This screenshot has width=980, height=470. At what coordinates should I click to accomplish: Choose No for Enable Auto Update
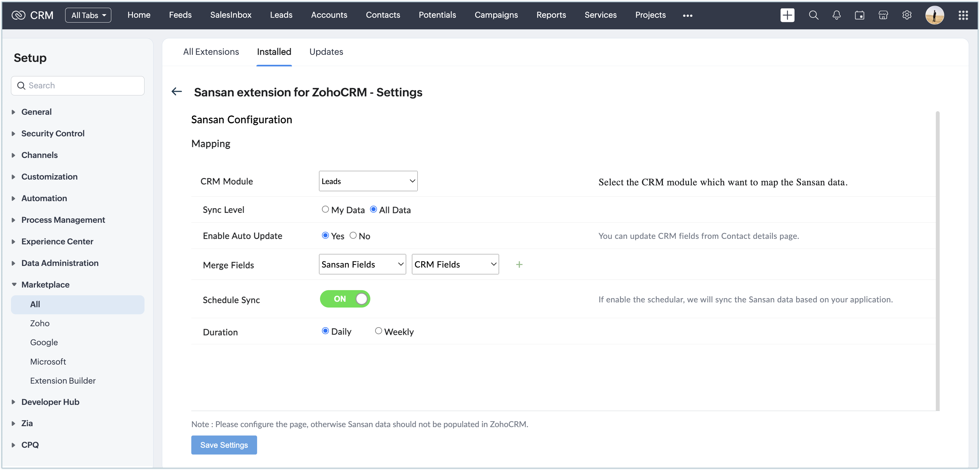353,235
